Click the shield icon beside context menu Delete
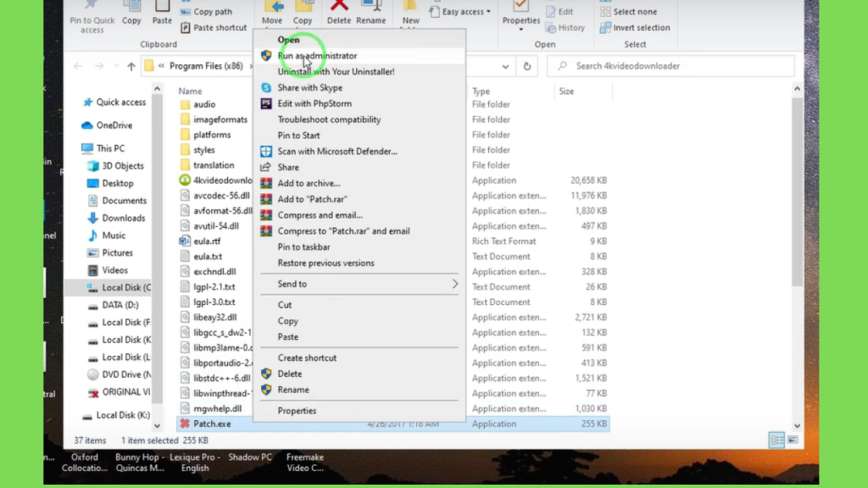The image size is (868, 488). (x=266, y=374)
